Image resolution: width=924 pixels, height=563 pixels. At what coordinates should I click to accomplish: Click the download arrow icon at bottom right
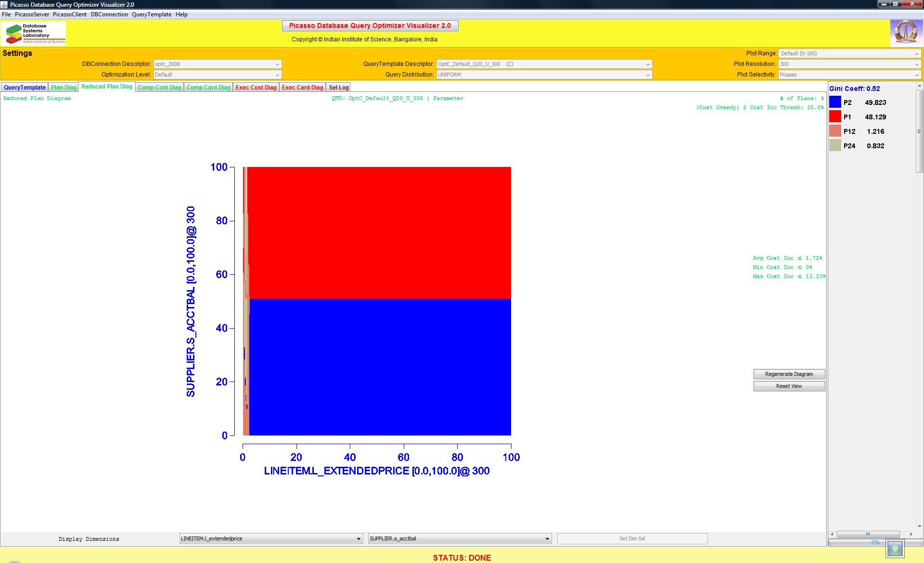coord(895,548)
